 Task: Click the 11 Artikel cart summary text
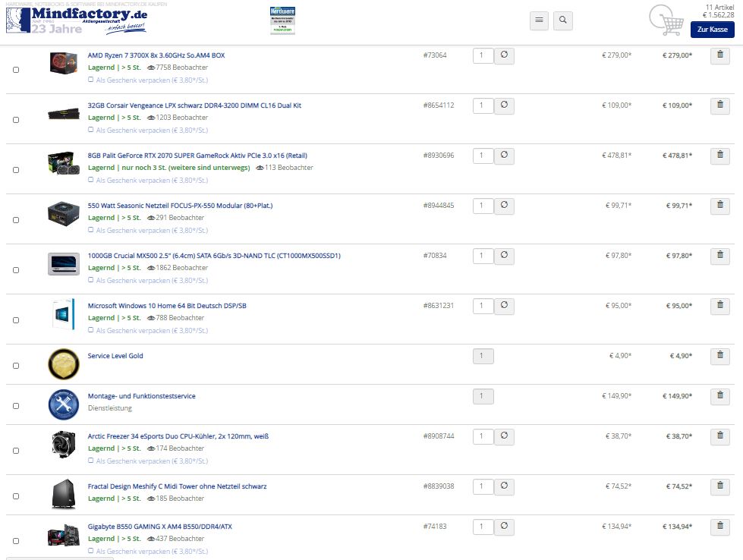coord(719,7)
